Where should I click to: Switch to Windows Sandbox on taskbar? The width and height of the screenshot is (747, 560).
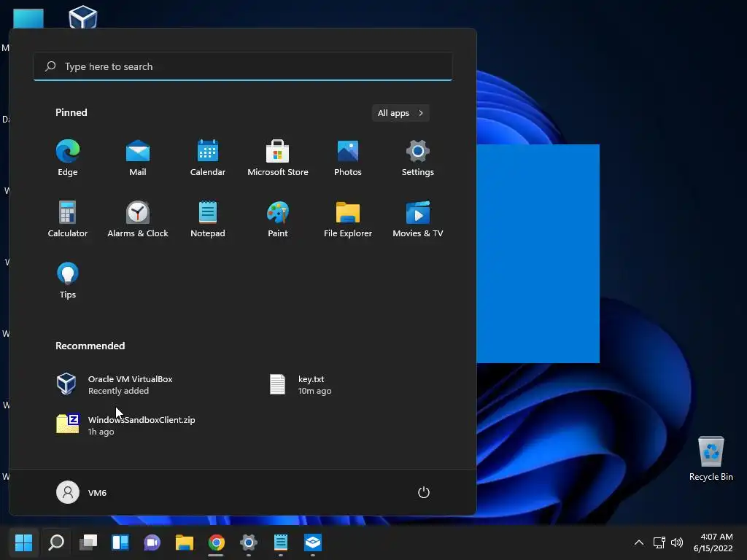point(313,542)
